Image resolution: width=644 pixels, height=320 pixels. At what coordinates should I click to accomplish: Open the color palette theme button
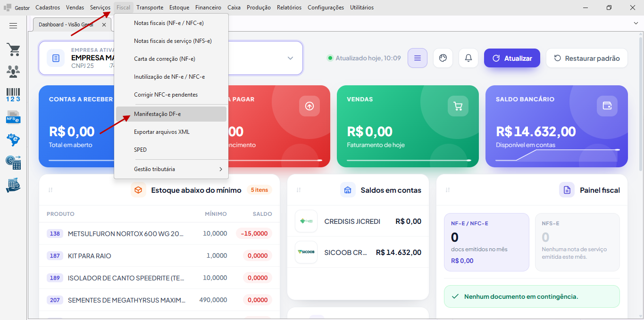pyautogui.click(x=443, y=58)
